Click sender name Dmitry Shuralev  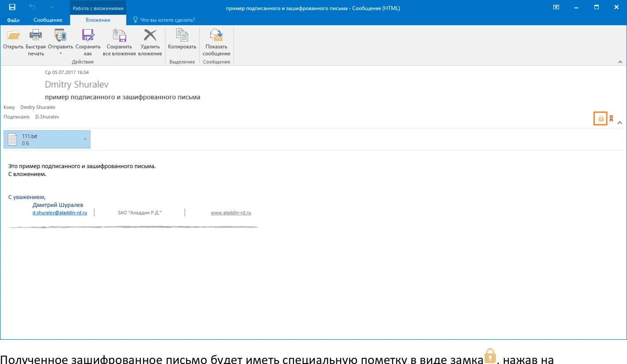(x=77, y=84)
